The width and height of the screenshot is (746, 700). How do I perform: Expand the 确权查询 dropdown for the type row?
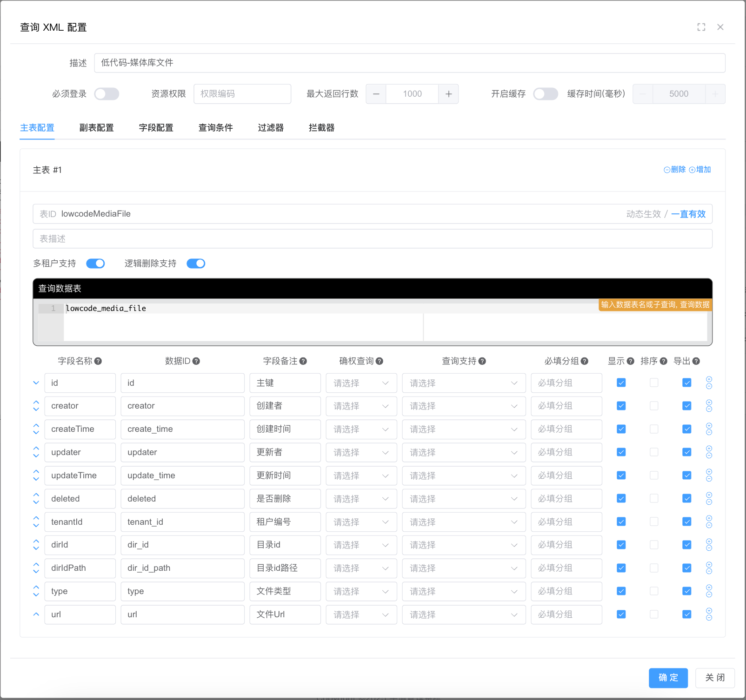pos(361,591)
